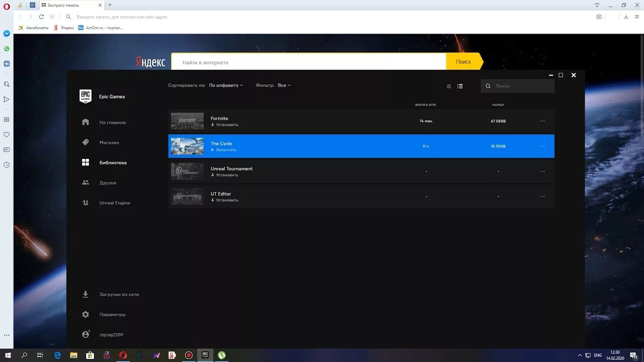Open the Авиабилеты bookmark
Screen dimensions: 644x362
(33, 28)
